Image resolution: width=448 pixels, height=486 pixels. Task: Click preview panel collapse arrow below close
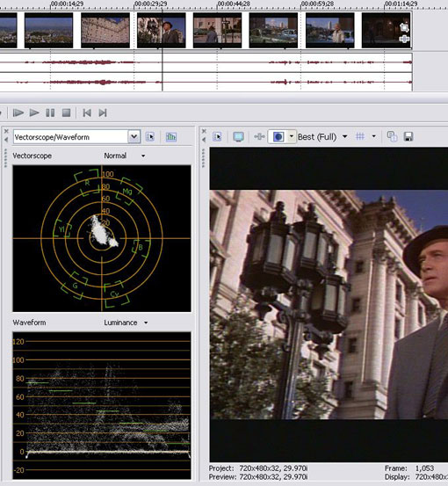click(x=204, y=140)
